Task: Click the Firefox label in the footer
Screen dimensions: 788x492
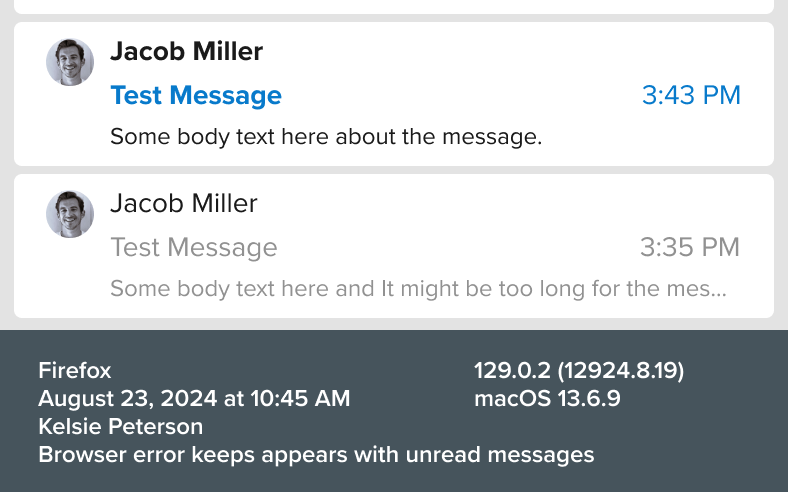Action: click(75, 371)
